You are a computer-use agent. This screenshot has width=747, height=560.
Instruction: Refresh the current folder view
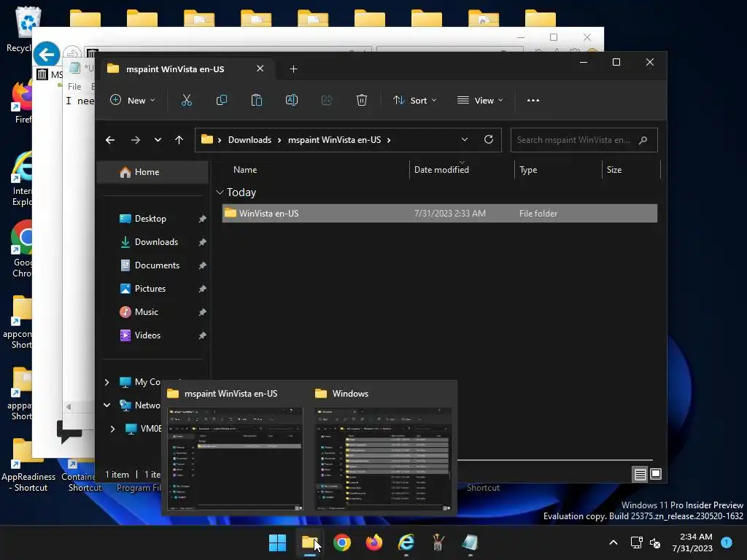[x=488, y=139]
